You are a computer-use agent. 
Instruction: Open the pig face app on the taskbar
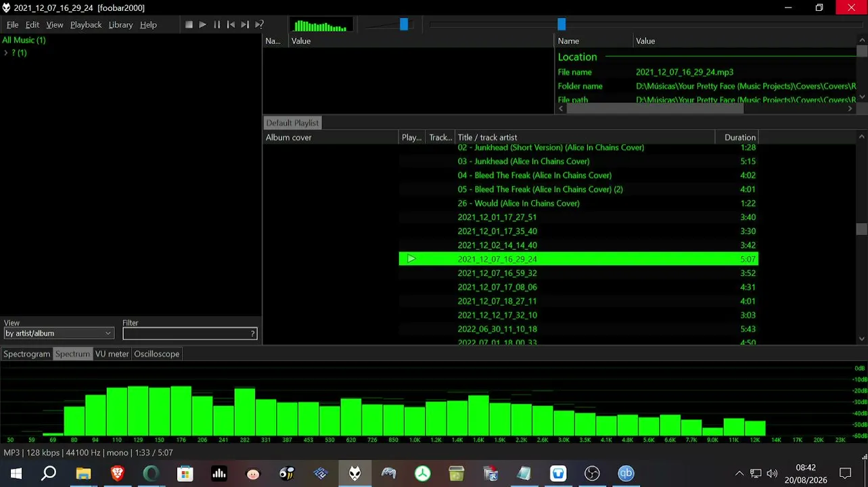click(253, 473)
